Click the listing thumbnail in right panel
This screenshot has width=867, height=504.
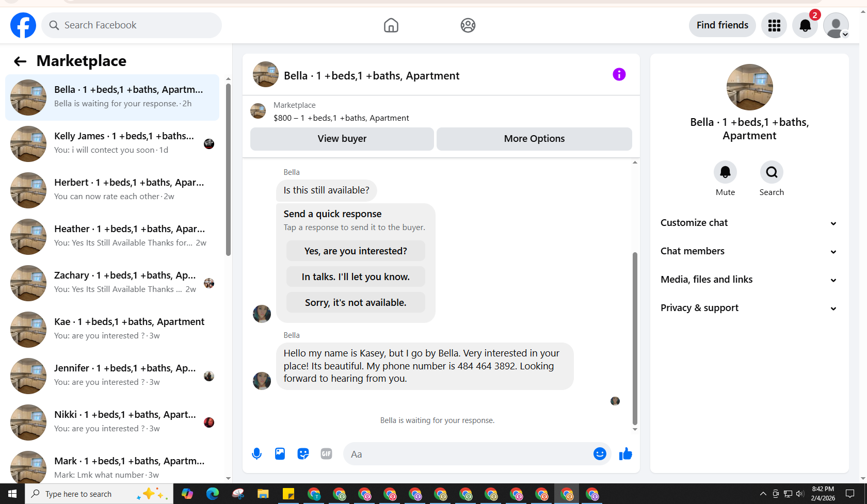[x=749, y=87]
